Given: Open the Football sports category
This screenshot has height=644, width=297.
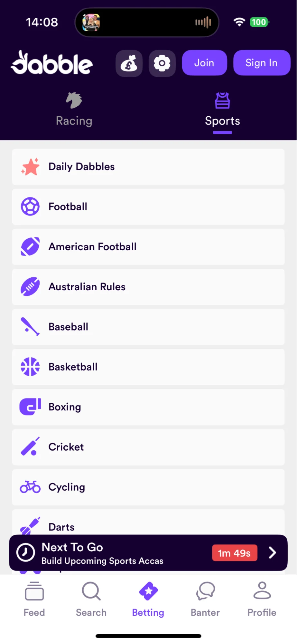Looking at the screenshot, I should [x=148, y=207].
